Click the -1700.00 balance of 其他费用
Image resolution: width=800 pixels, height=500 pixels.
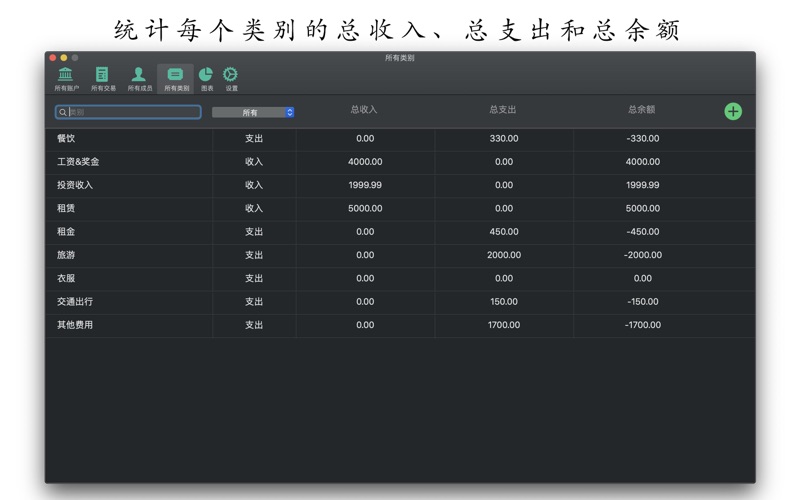click(642, 325)
